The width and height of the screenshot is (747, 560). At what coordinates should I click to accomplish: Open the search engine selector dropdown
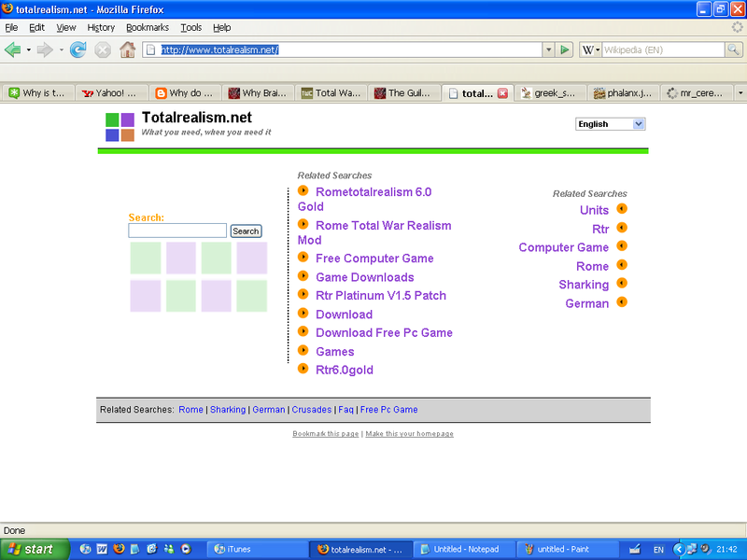[x=591, y=49]
